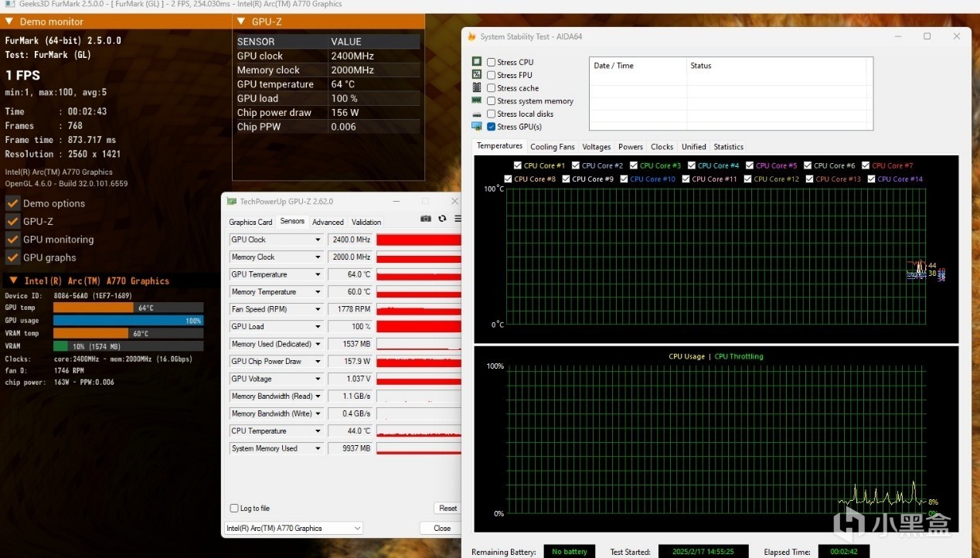Toggle FurMark GPU-Z overlay checkbox

coord(12,221)
